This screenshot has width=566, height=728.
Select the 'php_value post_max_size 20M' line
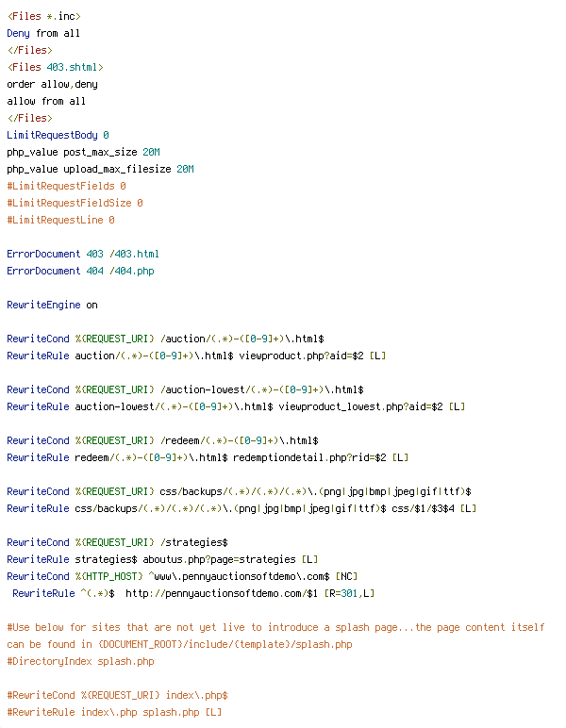(84, 152)
